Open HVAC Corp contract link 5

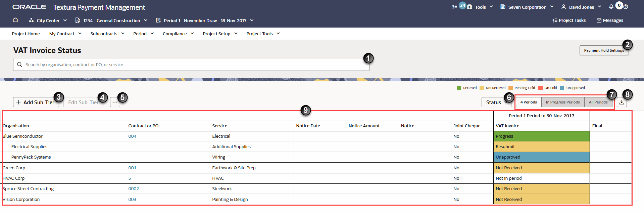(x=130, y=178)
